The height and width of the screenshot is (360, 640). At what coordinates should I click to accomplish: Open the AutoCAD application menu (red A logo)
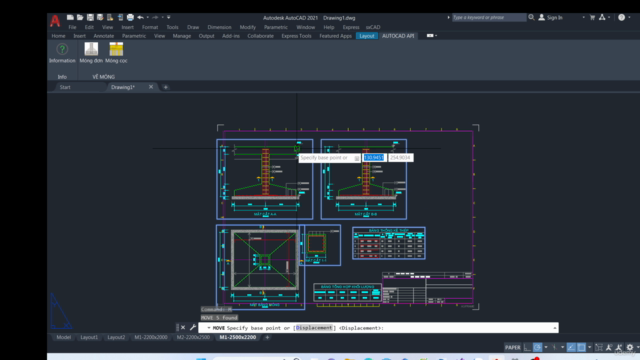click(55, 21)
